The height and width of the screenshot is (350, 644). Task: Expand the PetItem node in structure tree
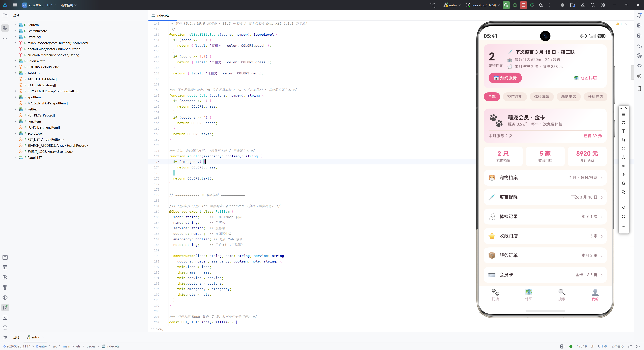[x=15, y=25]
